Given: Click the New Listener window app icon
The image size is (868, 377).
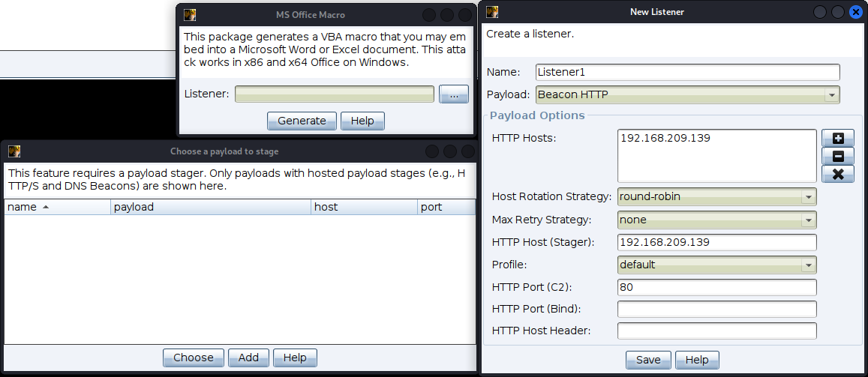Looking at the screenshot, I should tap(492, 12).
